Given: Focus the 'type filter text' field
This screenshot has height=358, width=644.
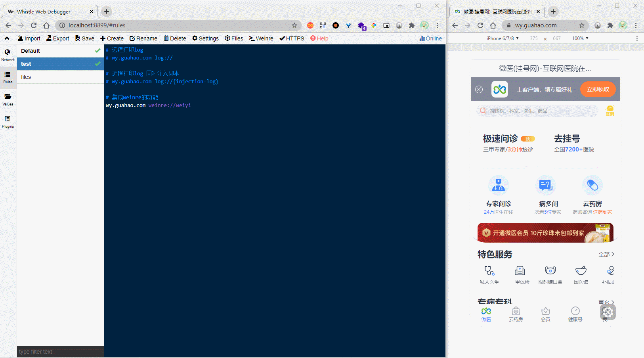Looking at the screenshot, I should (60, 352).
